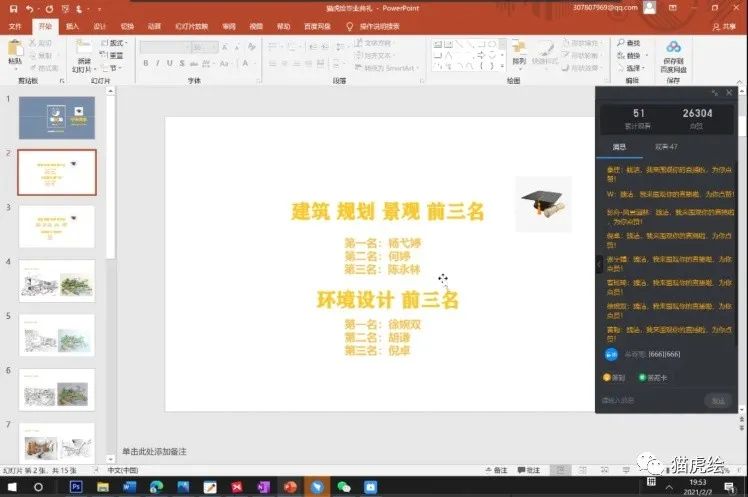Open the font name combo box
Screen dimensions: 748x497
point(165,47)
